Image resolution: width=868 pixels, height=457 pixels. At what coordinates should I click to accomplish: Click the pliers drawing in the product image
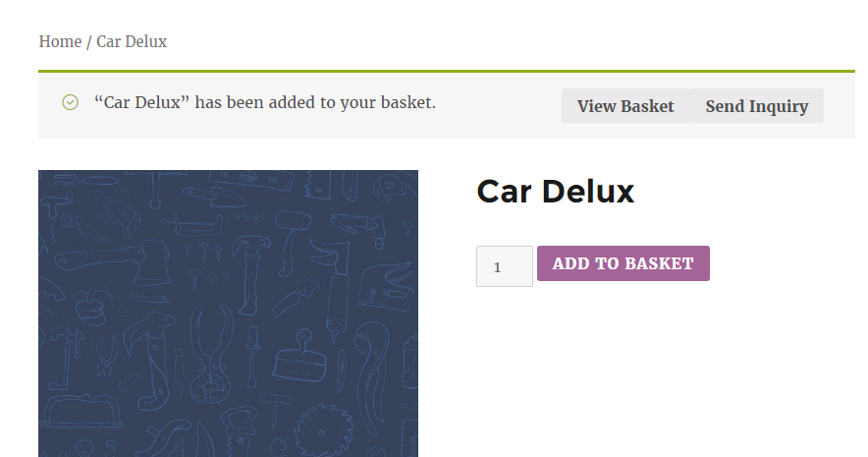pyautogui.click(x=211, y=355)
